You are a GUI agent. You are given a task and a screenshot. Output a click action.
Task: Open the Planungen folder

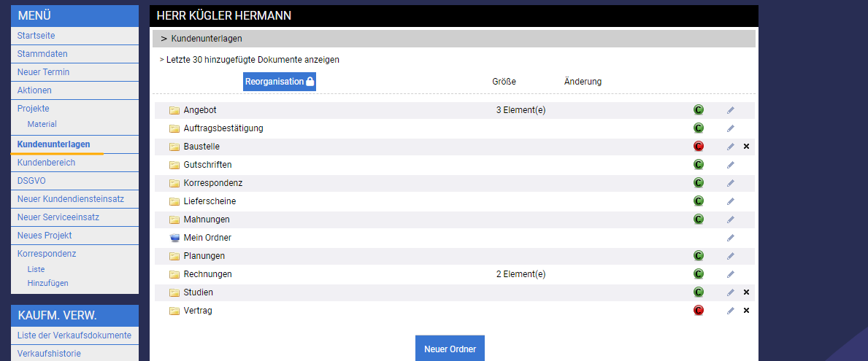click(x=204, y=256)
